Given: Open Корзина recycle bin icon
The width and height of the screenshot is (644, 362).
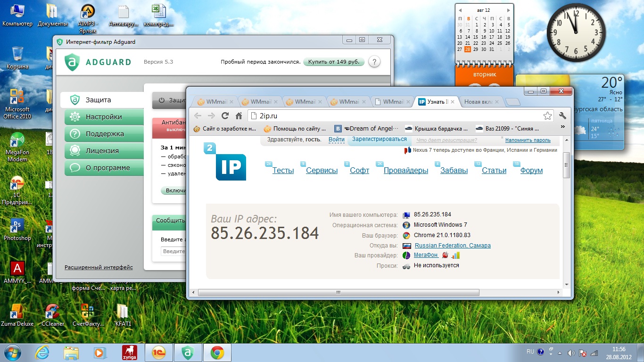Looking at the screenshot, I should click(x=17, y=58).
